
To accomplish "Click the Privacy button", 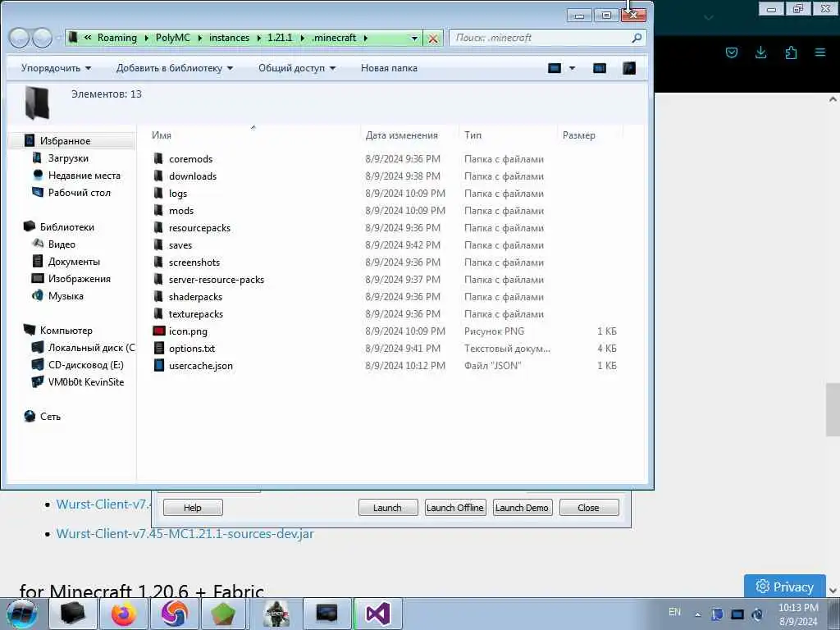I will coord(785,587).
